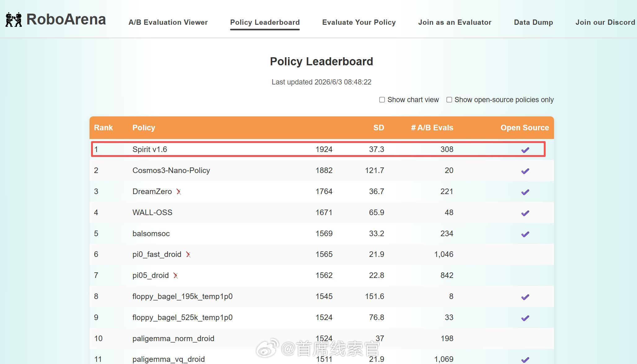This screenshot has height=364, width=637.
Task: Select the DreamZero policy name
Action: pos(152,191)
